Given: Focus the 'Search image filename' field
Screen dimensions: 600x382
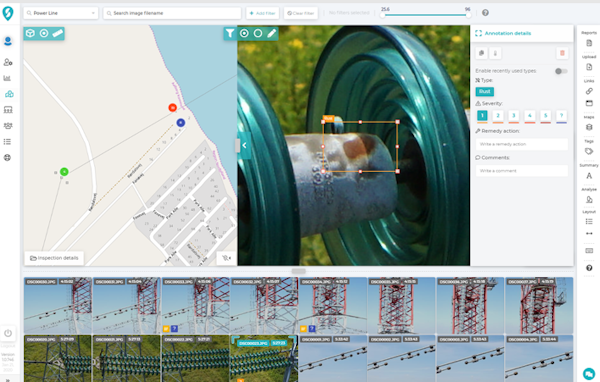Looking at the screenshot, I should [172, 13].
